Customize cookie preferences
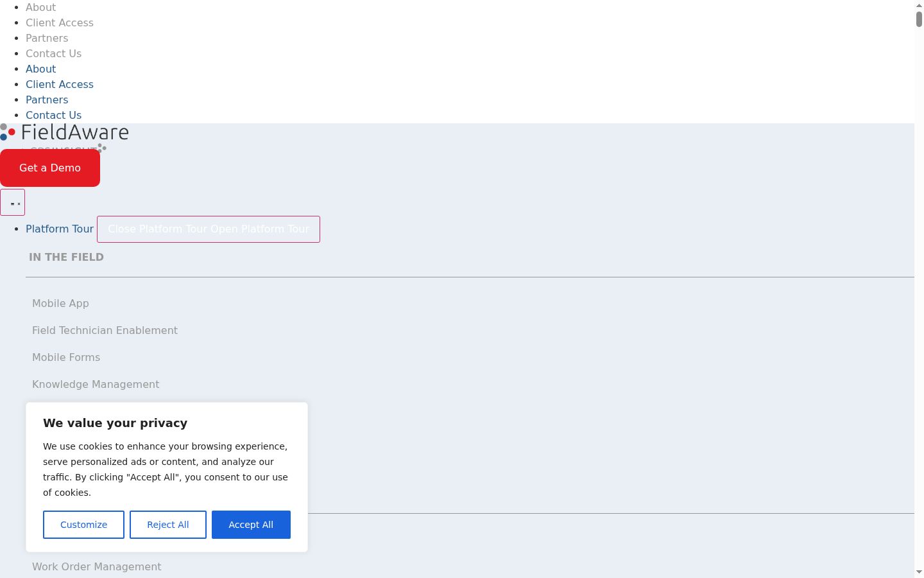Viewport: 924px width, 578px height. [83, 525]
